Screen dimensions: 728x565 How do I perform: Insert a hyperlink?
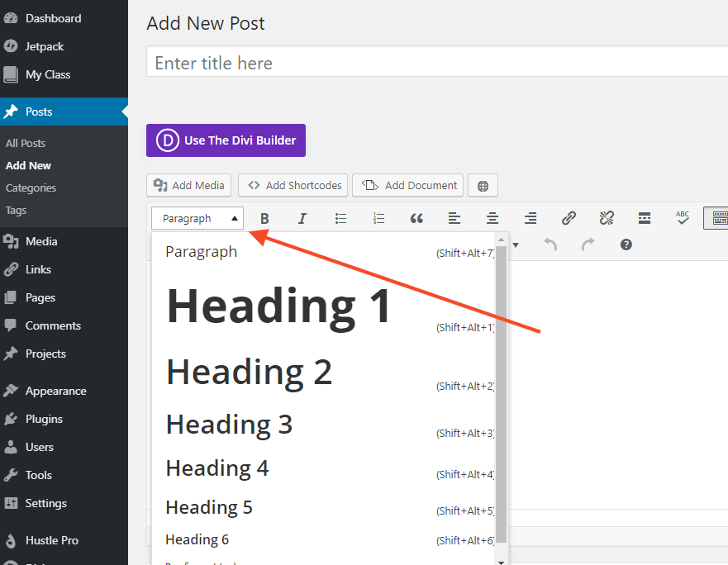[569, 217]
